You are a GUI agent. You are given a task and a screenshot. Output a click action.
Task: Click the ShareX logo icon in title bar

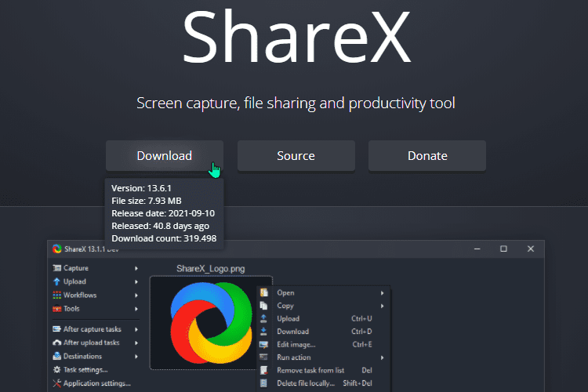[x=57, y=249]
